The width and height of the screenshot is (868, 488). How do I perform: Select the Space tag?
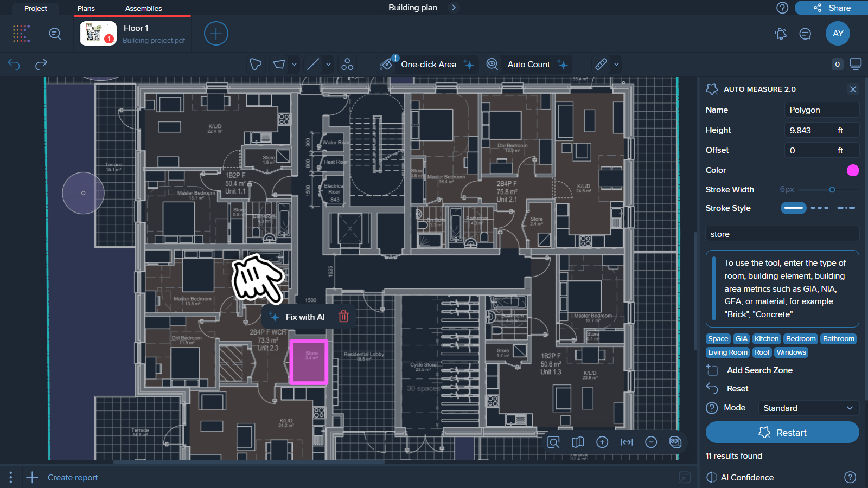[718, 339]
